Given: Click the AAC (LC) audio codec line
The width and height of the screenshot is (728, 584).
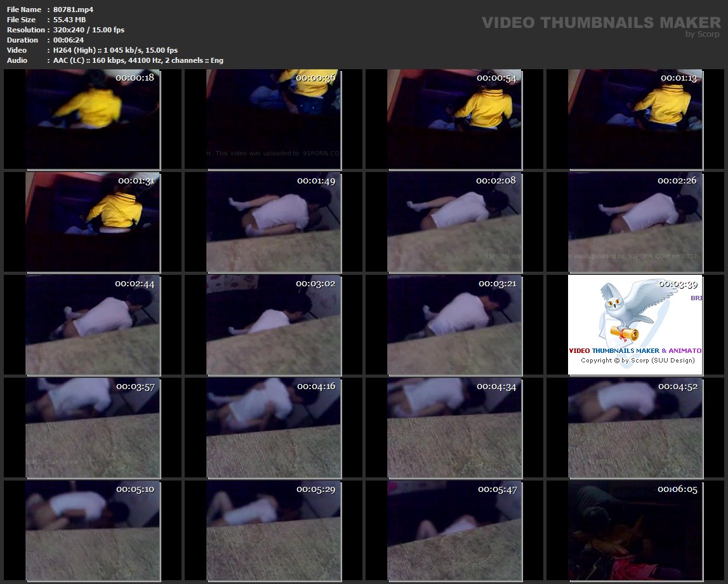Looking at the screenshot, I should (x=138, y=60).
